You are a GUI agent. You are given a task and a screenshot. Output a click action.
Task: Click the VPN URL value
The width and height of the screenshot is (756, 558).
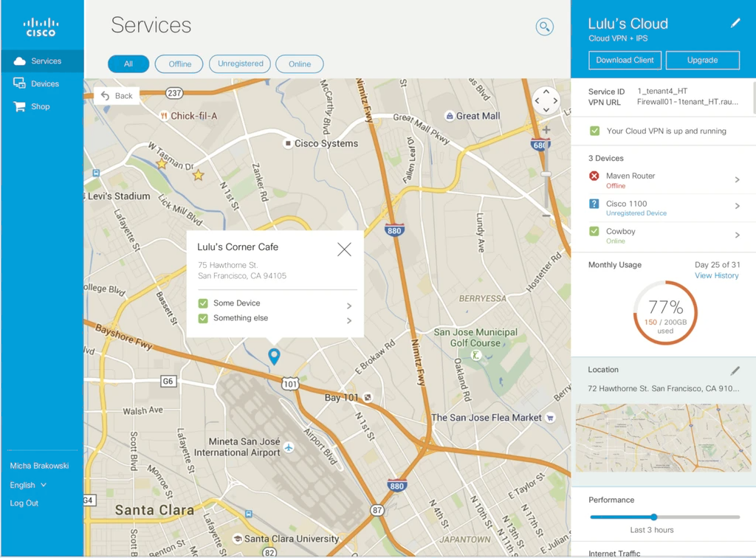687,102
